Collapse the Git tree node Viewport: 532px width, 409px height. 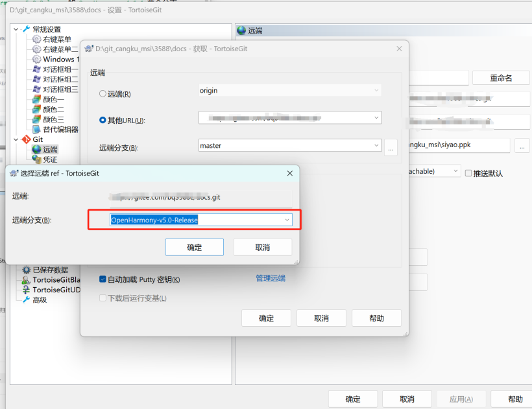(x=16, y=139)
